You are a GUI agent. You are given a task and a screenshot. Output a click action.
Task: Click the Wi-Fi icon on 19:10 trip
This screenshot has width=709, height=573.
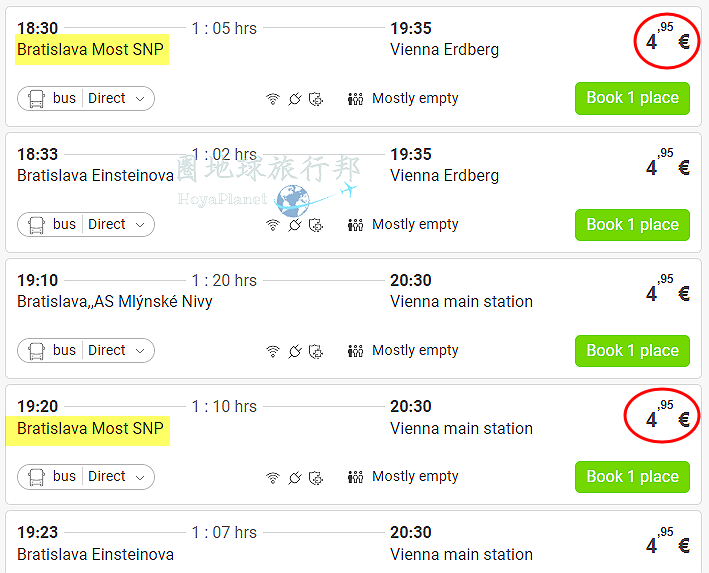tap(273, 351)
